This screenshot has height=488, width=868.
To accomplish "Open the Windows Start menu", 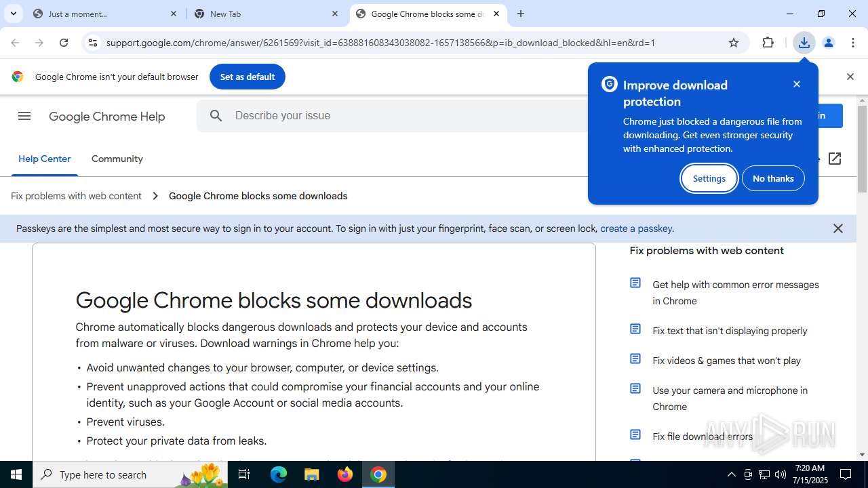I will click(x=16, y=474).
